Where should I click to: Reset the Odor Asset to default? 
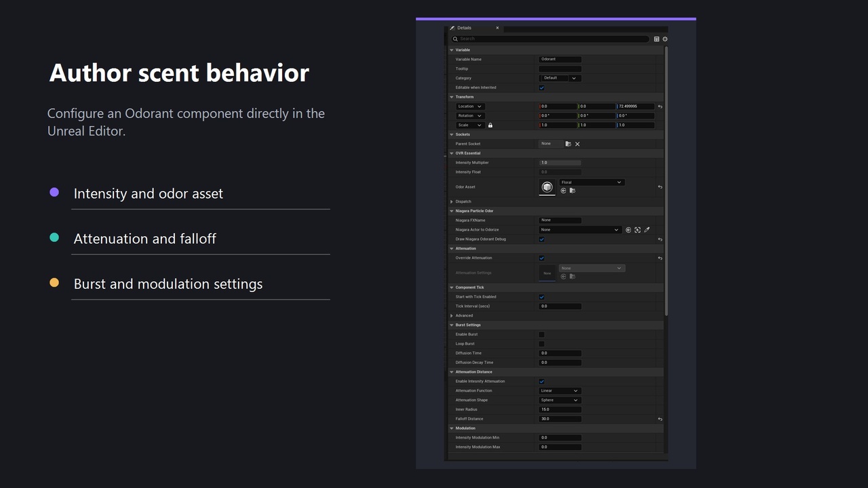point(660,187)
